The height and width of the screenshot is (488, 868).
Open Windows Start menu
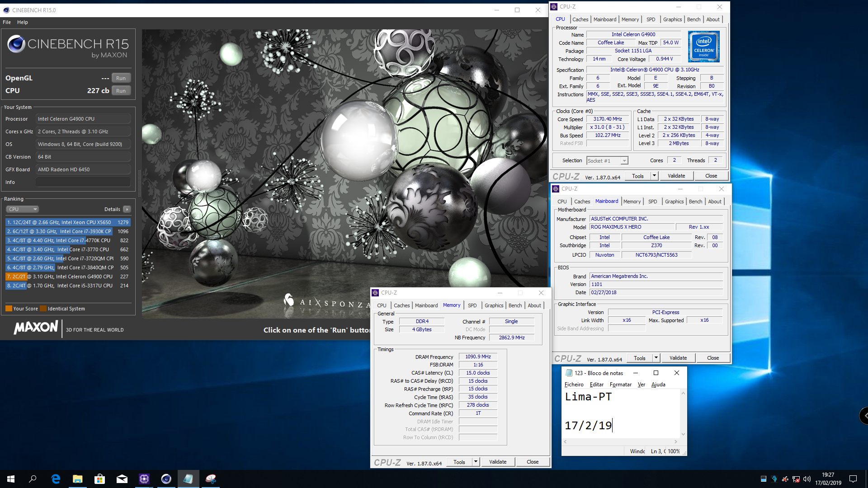tap(11, 479)
